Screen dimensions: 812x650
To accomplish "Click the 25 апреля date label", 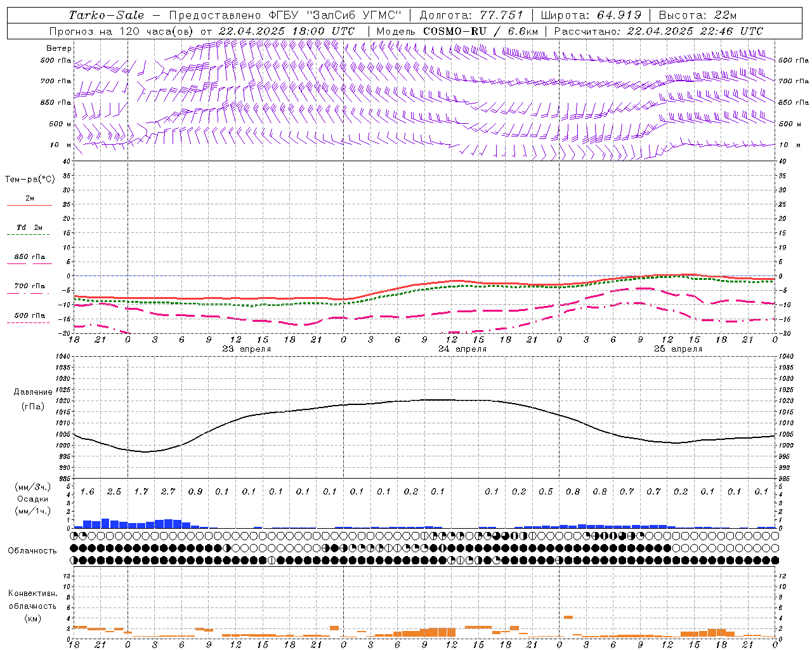I will (678, 349).
